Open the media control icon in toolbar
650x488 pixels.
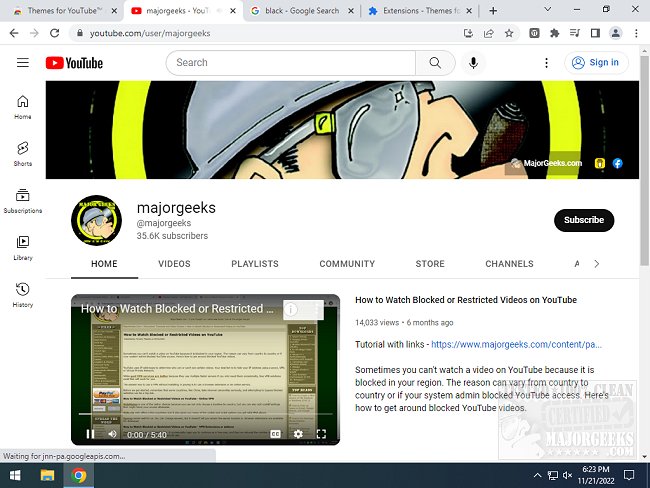pyautogui.click(x=575, y=33)
